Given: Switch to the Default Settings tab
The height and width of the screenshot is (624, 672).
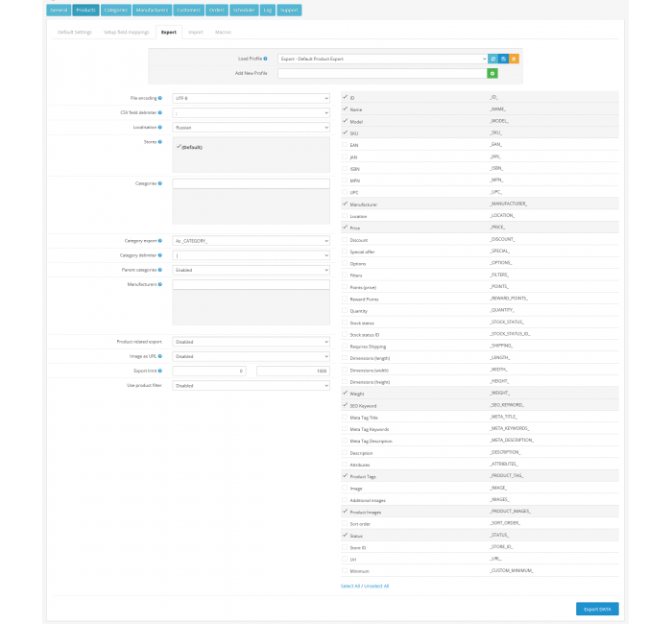Looking at the screenshot, I should (75, 32).
